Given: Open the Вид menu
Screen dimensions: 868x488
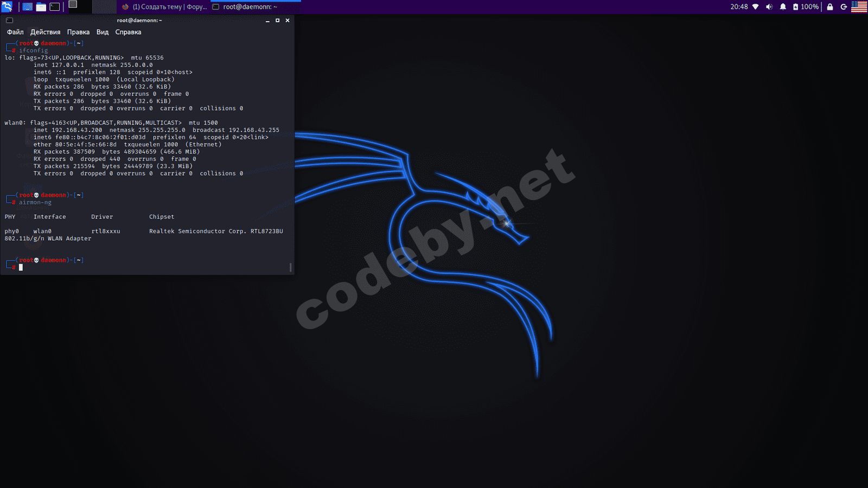Looking at the screenshot, I should coord(103,32).
